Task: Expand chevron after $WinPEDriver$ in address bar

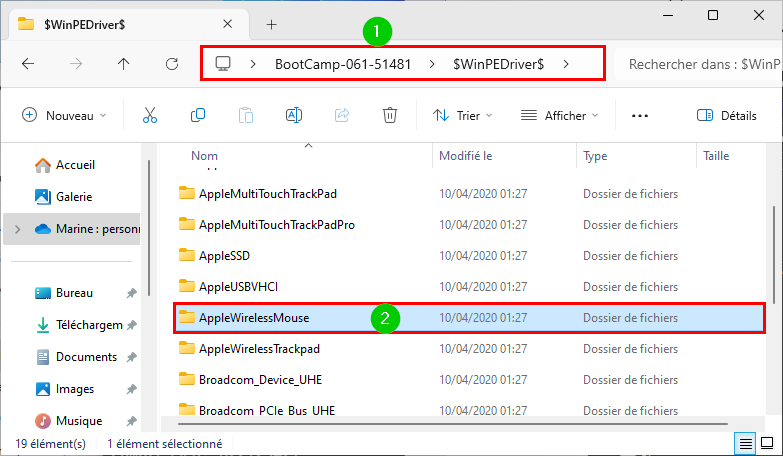Action: (566, 64)
